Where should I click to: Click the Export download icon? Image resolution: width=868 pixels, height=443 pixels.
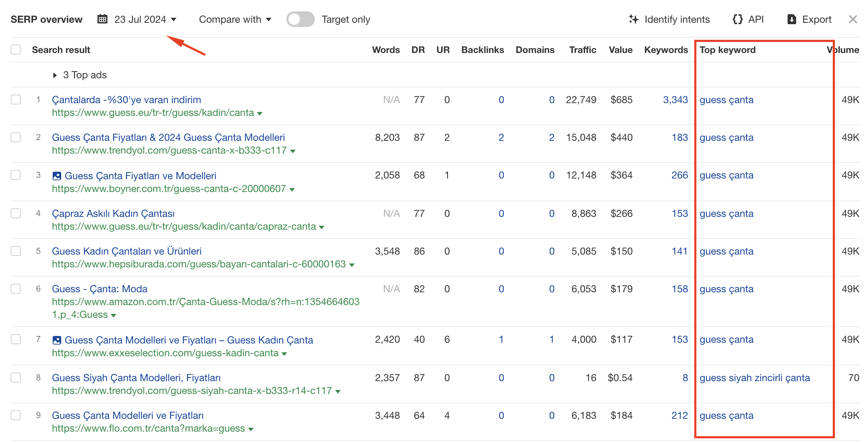[792, 19]
